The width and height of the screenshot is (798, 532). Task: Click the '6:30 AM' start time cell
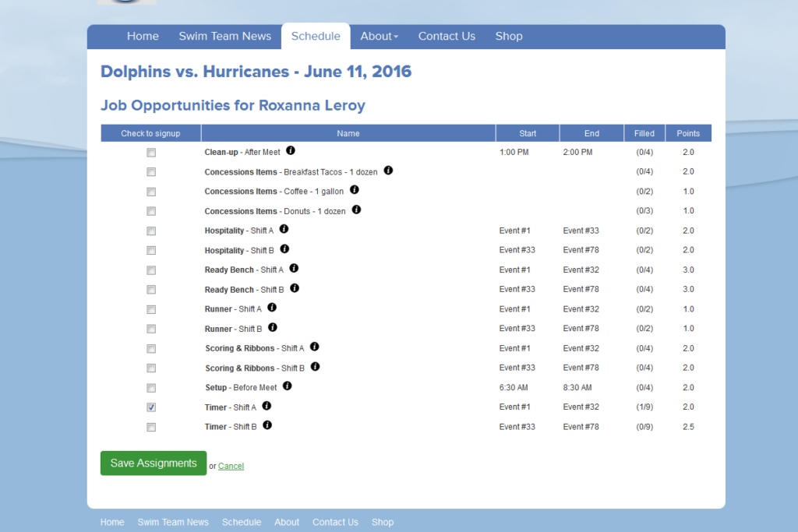point(514,388)
